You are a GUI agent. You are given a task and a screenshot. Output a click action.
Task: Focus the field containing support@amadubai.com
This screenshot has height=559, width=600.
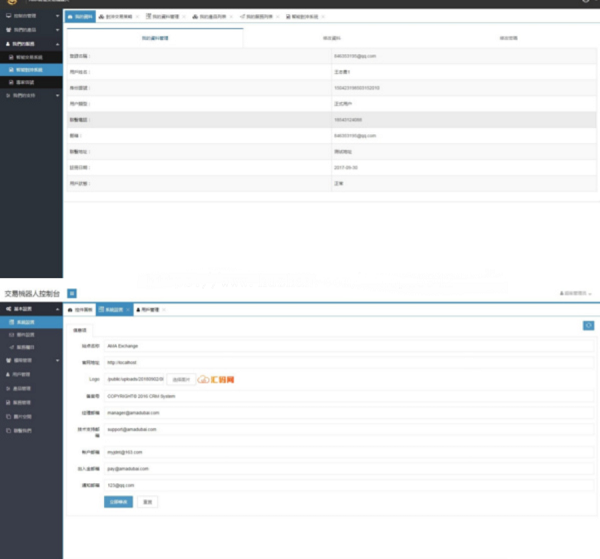pos(348,431)
